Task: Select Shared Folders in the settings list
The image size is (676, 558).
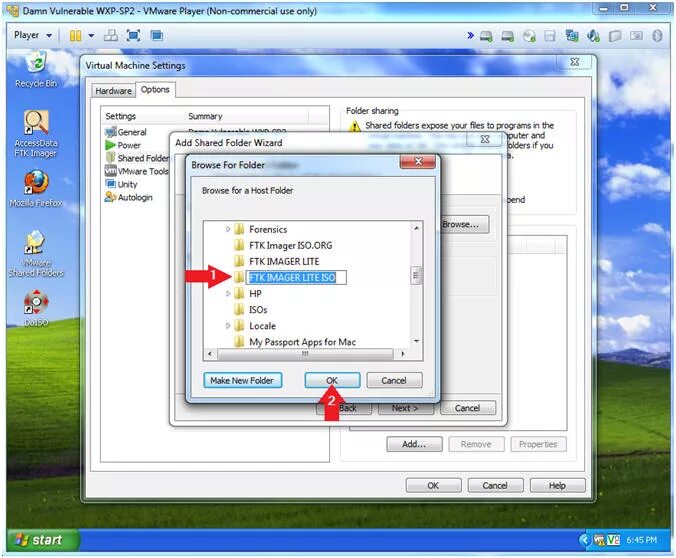Action: (x=138, y=158)
